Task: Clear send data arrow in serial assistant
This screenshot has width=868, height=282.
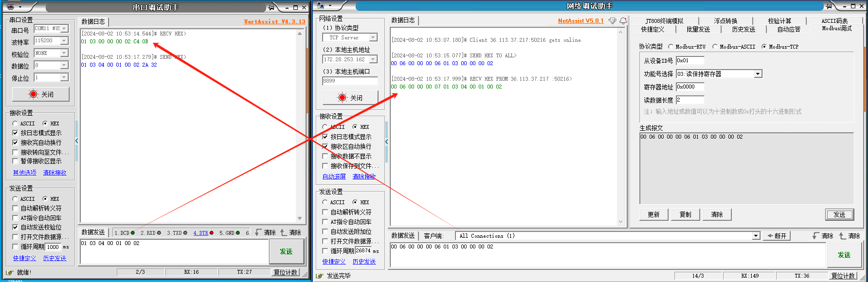Action: tap(284, 232)
